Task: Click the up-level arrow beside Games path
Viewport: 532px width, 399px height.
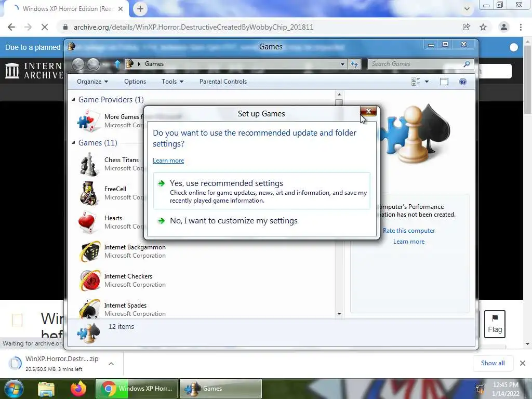Action: point(117,64)
